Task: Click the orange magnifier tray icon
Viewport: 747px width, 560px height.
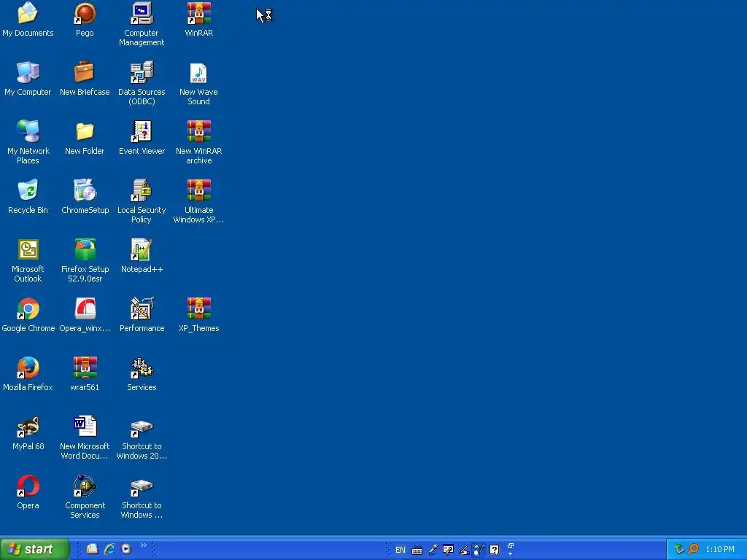Action: [694, 549]
